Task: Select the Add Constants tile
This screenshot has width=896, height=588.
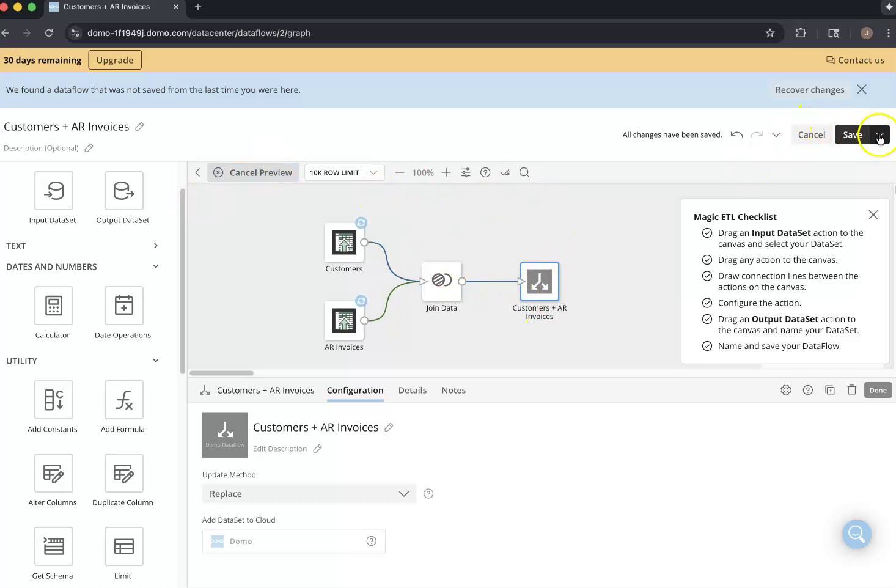Action: point(54,400)
